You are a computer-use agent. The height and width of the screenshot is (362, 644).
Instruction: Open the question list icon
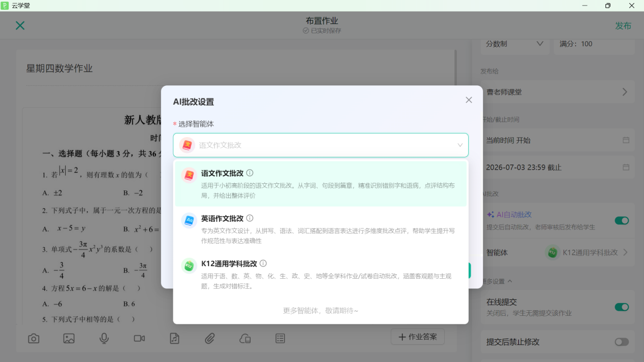pos(280,338)
